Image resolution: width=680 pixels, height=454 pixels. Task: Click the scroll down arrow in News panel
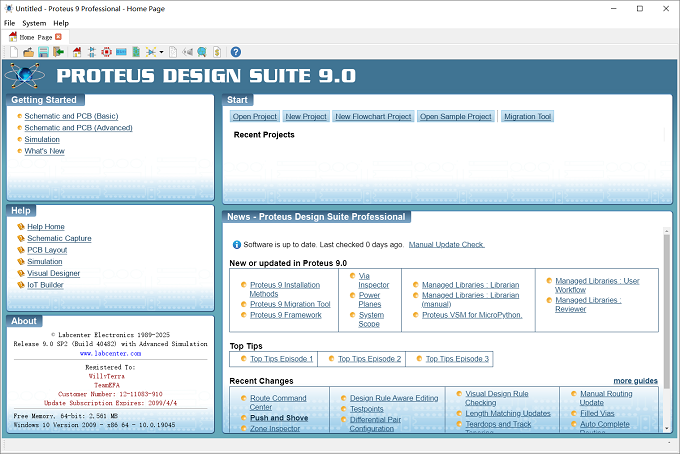(667, 428)
